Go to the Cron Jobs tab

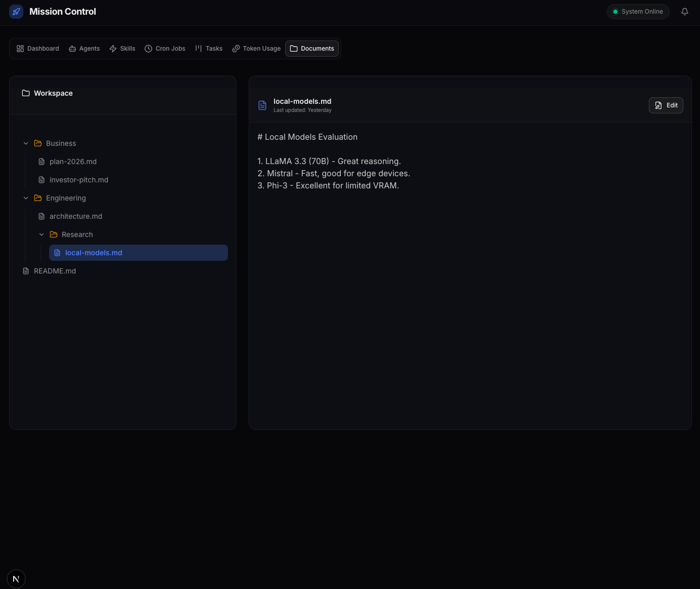pos(165,49)
